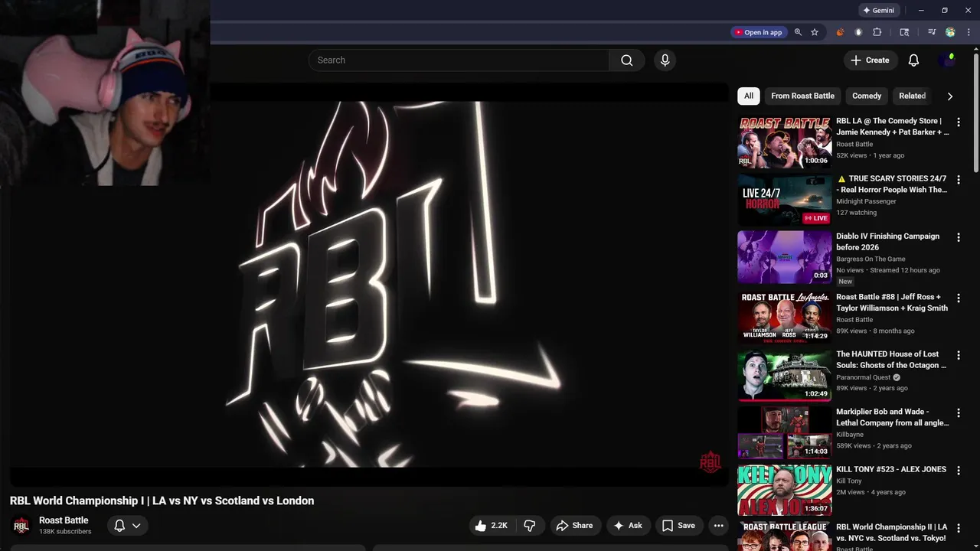
Task: Open the media control music-note icon
Action: point(932,32)
